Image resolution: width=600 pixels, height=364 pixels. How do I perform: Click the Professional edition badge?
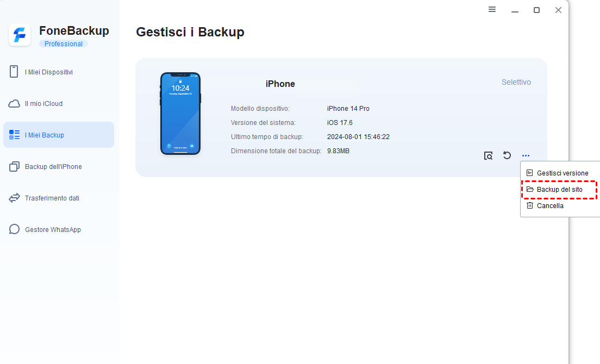pos(64,44)
